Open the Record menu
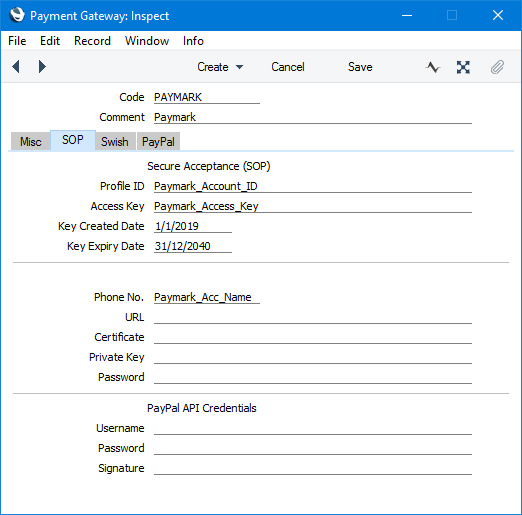 92,41
